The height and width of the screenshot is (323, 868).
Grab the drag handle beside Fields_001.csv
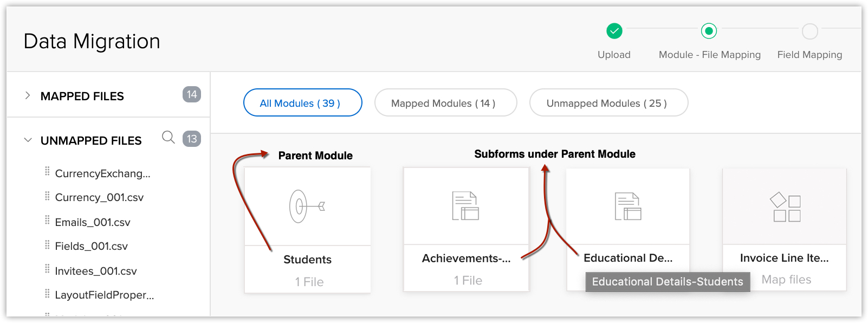point(47,245)
